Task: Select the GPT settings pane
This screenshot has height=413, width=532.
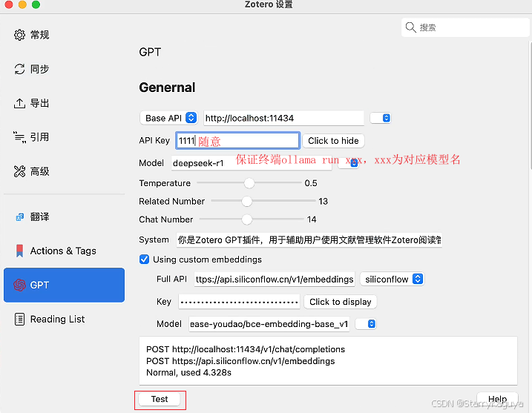Action: [x=64, y=285]
